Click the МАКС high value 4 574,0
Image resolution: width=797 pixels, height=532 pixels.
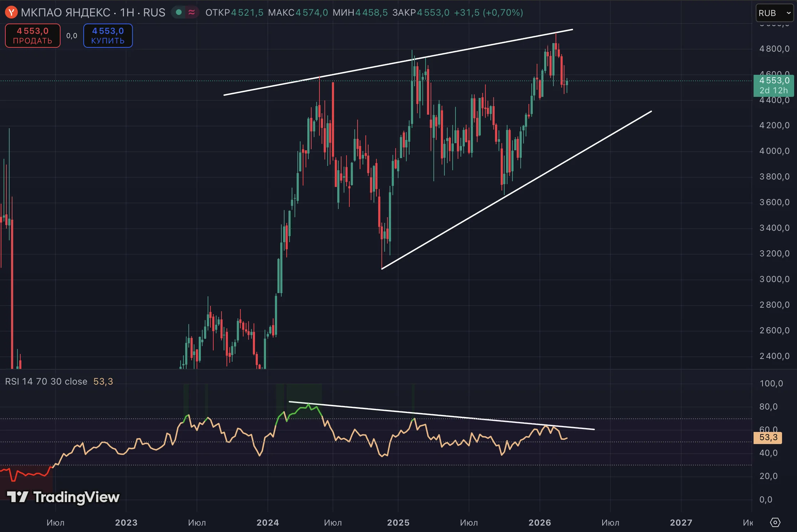point(312,12)
